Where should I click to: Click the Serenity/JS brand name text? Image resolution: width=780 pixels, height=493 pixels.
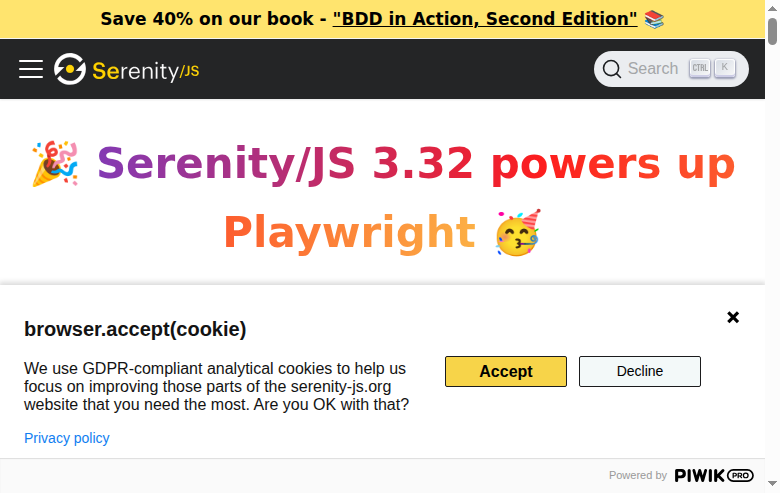click(x=146, y=70)
